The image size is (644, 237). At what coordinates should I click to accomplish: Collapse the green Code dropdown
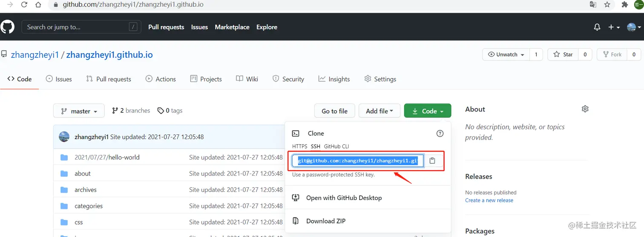[x=428, y=111]
